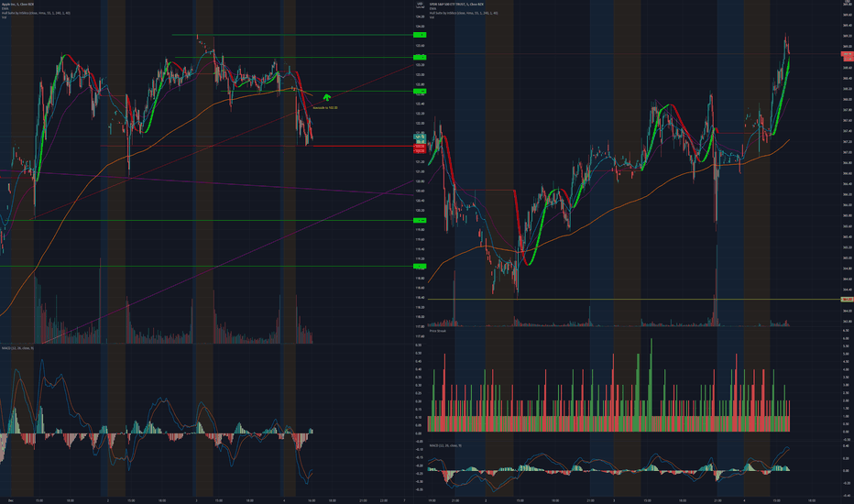
Task: Click the 19:00 label on the SPDR time axis
Action: [432, 500]
